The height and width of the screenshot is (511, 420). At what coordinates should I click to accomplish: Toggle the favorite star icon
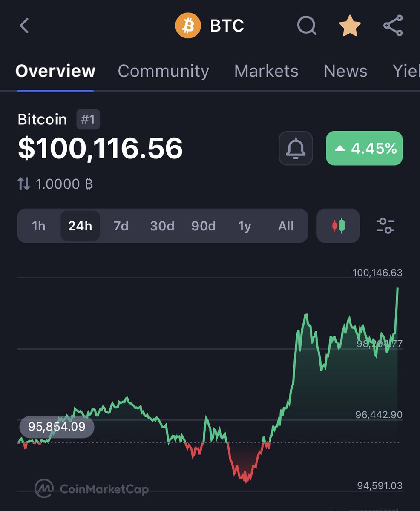[350, 26]
